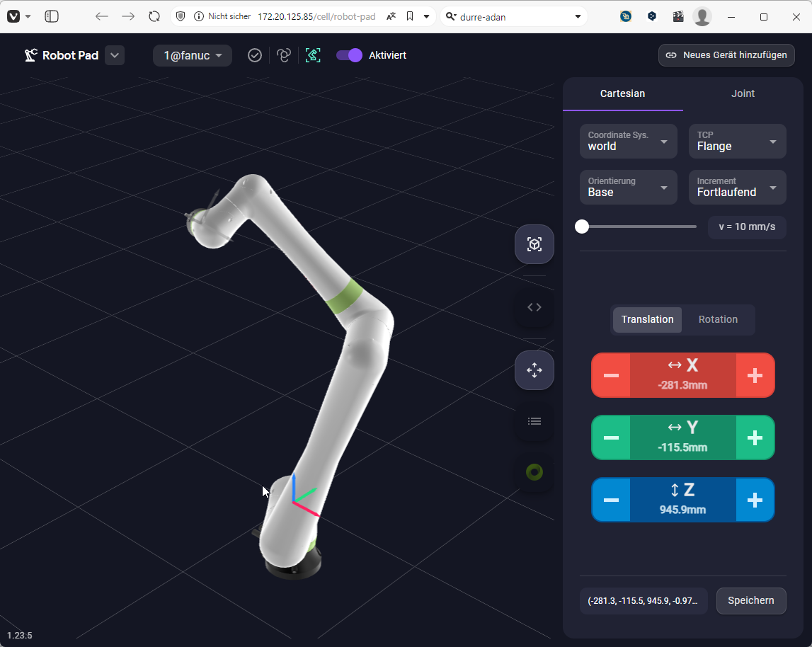Click the green ring icon button
This screenshot has width=812, height=647.
(534, 472)
